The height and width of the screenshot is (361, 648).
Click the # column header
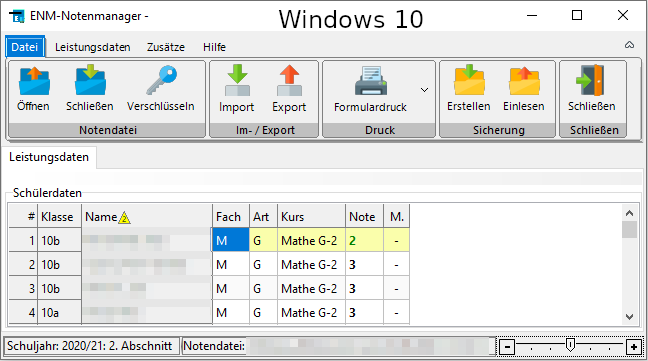[23, 217]
